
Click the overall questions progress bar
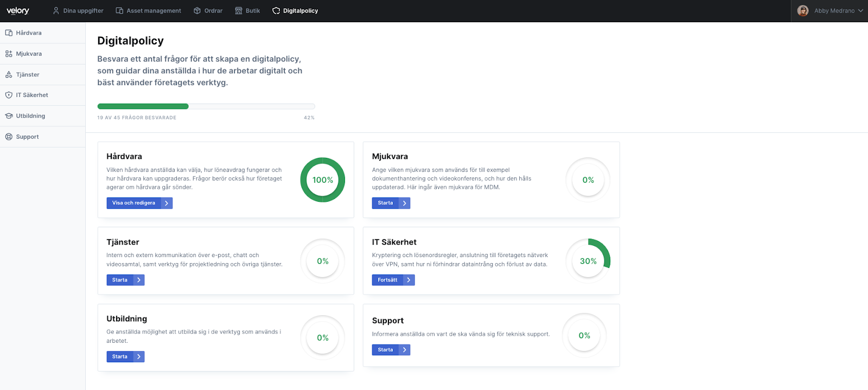click(206, 106)
